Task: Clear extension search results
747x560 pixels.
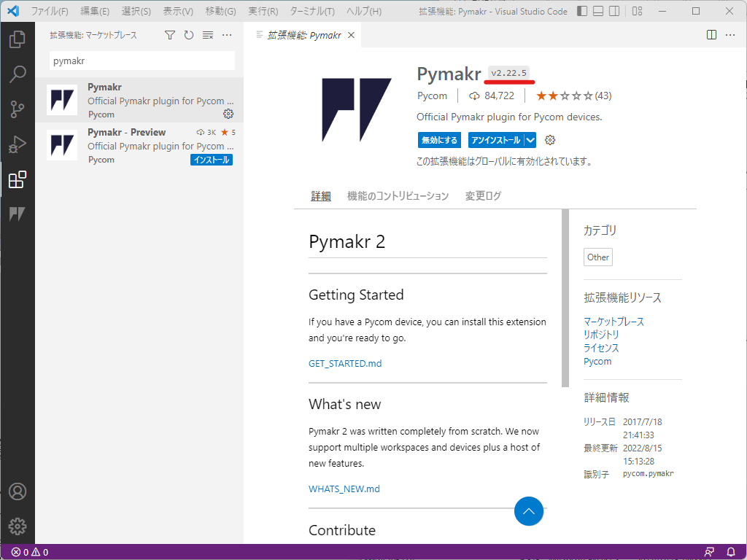Action: tap(208, 35)
